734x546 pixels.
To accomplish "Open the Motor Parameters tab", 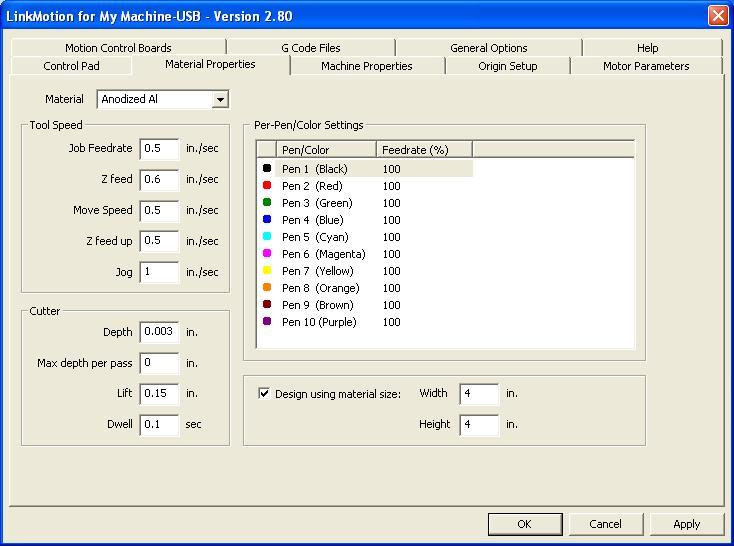I will click(646, 66).
